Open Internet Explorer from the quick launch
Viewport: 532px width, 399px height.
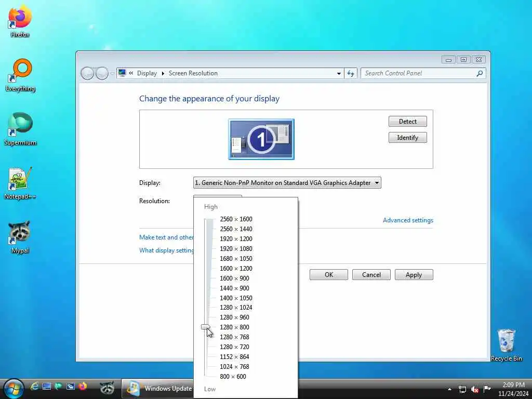pyautogui.click(x=34, y=387)
